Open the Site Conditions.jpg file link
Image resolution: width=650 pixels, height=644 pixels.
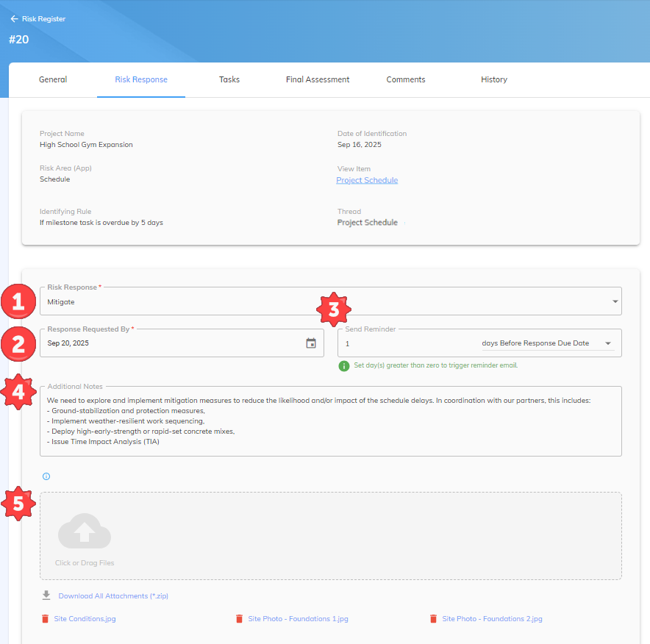click(85, 619)
